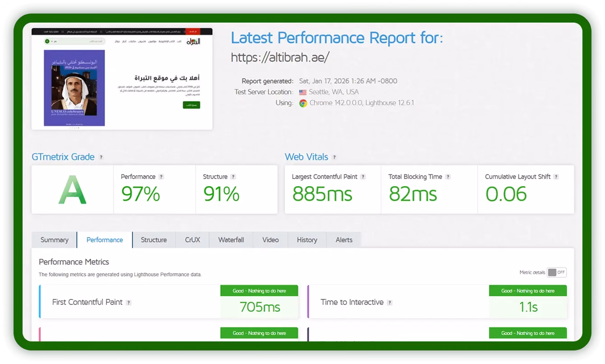
Task: Click the Time to Interactive help icon
Action: [x=390, y=303]
